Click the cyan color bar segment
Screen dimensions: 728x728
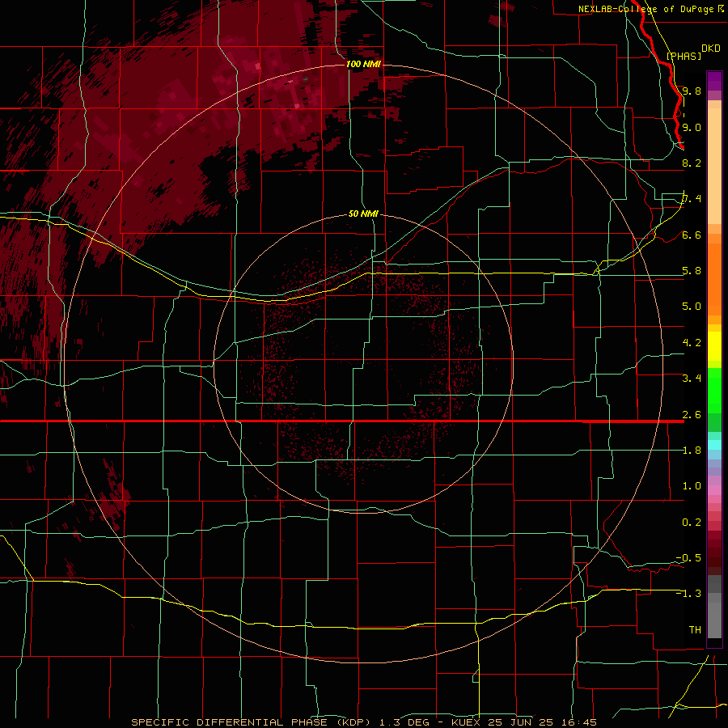click(x=714, y=445)
